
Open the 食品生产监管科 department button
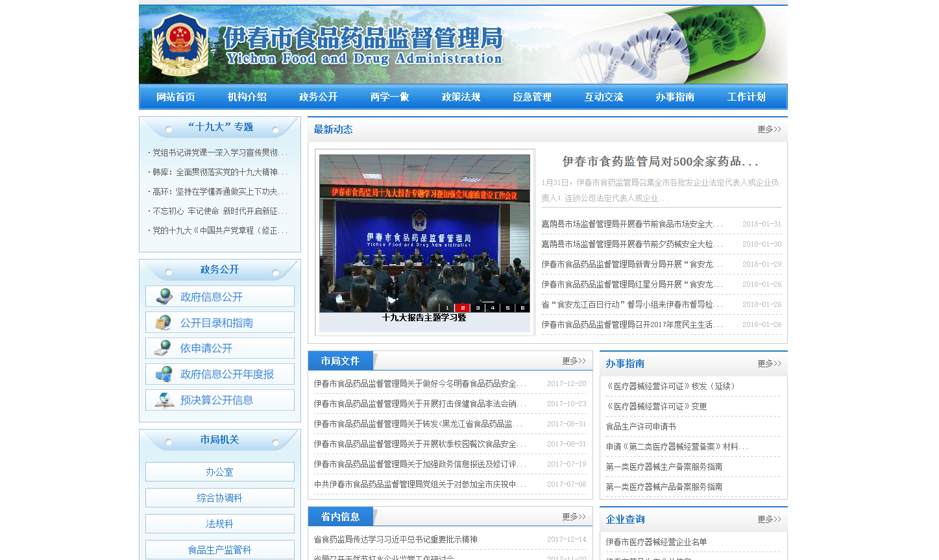[220, 550]
